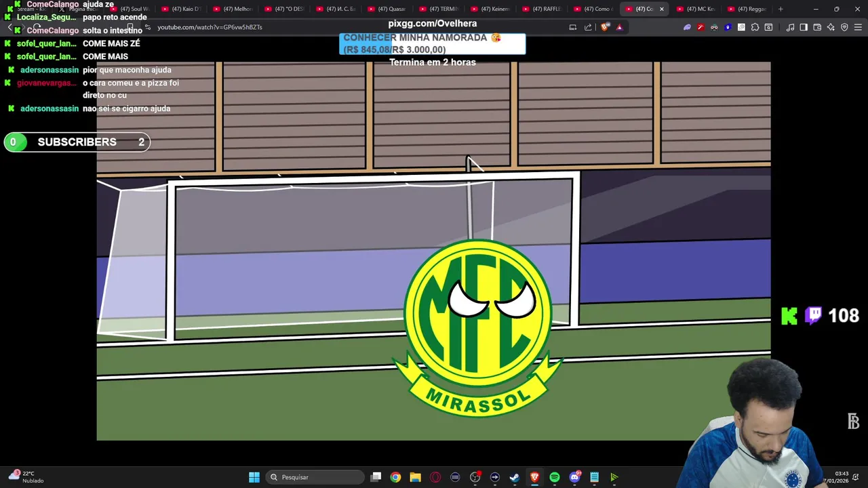Open Steam from the taskbar
Image resolution: width=868 pixels, height=488 pixels.
click(515, 477)
